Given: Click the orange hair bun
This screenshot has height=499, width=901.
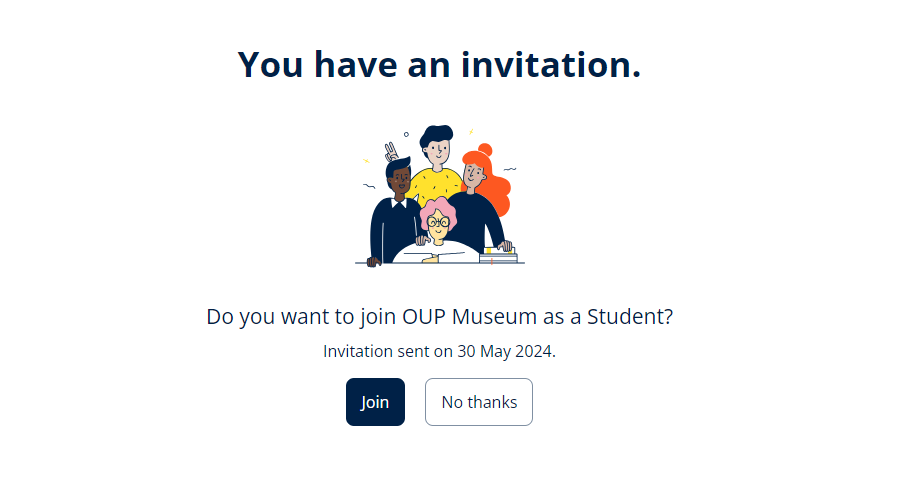Looking at the screenshot, I should (x=485, y=149).
